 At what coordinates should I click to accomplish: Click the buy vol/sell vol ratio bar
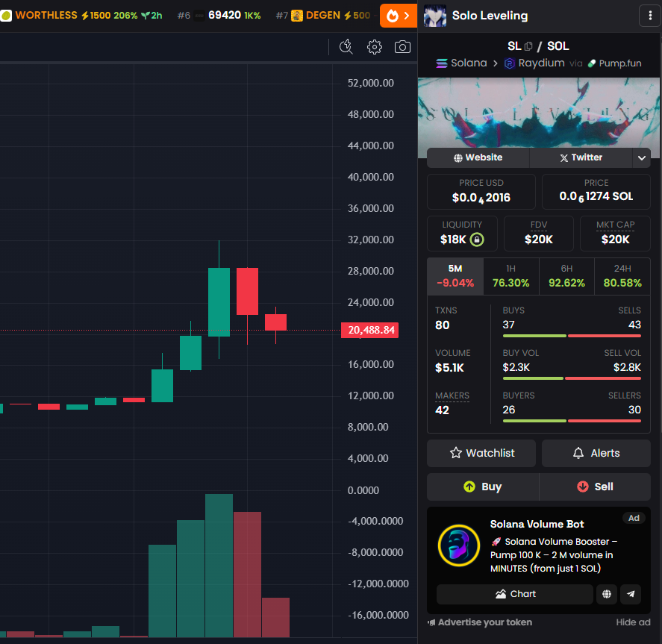click(x=572, y=378)
